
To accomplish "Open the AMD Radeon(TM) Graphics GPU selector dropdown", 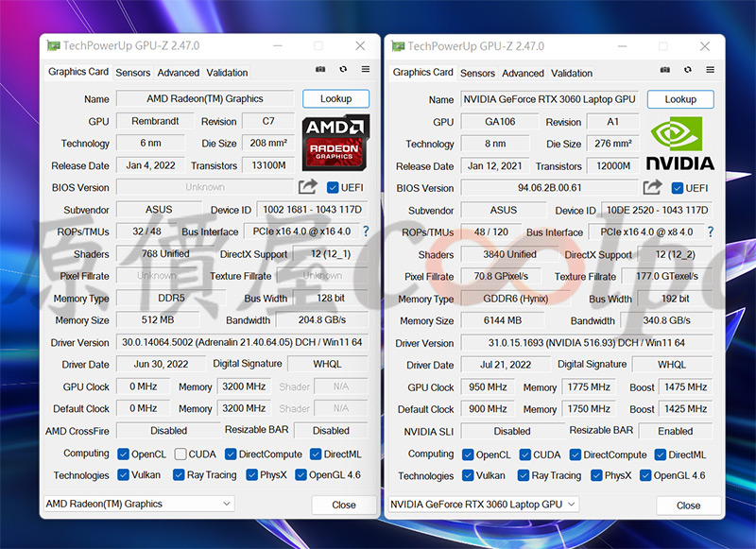I will point(139,504).
